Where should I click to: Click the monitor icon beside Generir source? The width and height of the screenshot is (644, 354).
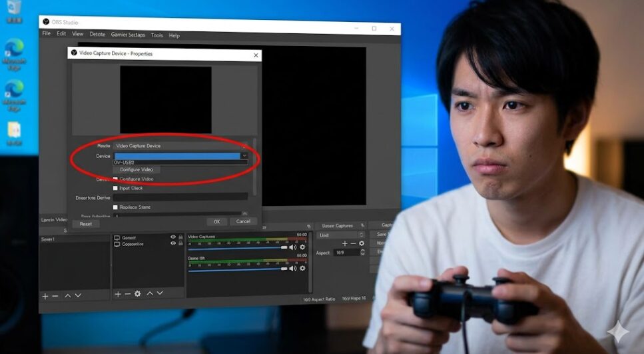click(117, 238)
